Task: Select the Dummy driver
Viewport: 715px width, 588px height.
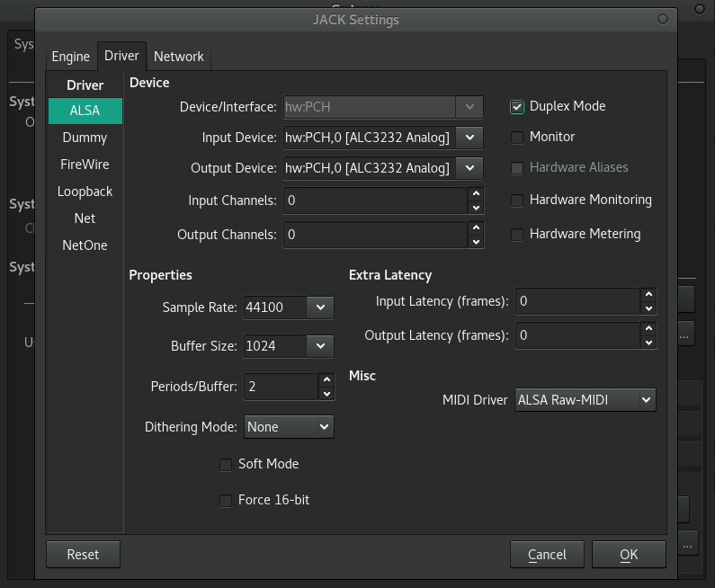Action: [x=85, y=138]
